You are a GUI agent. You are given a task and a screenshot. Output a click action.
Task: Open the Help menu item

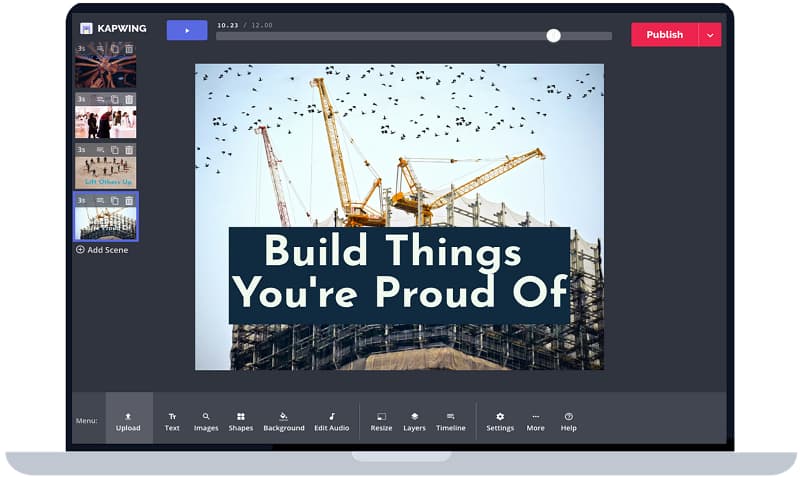(x=568, y=422)
